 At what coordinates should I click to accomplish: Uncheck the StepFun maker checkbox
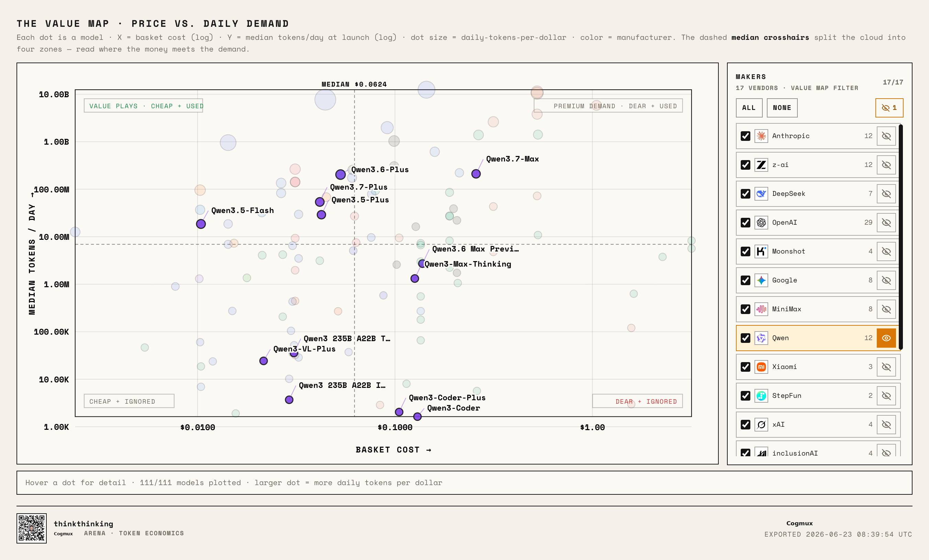[746, 395]
